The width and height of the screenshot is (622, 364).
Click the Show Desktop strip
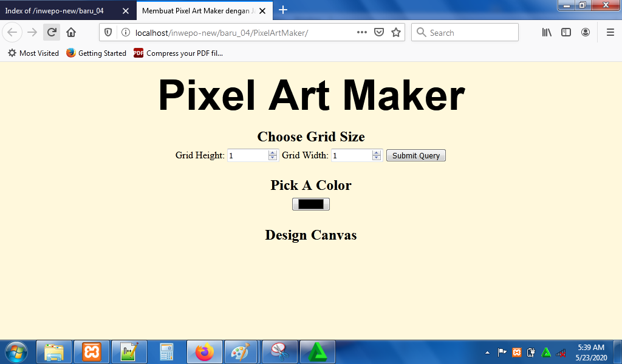618,352
